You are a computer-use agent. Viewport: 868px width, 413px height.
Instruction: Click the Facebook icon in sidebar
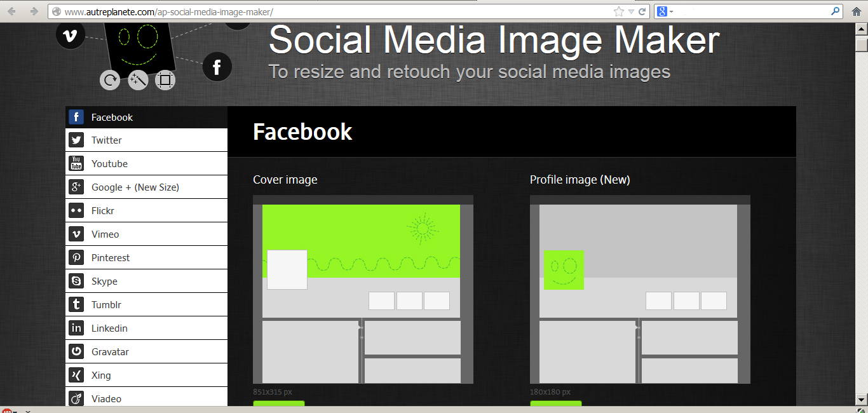pos(76,117)
